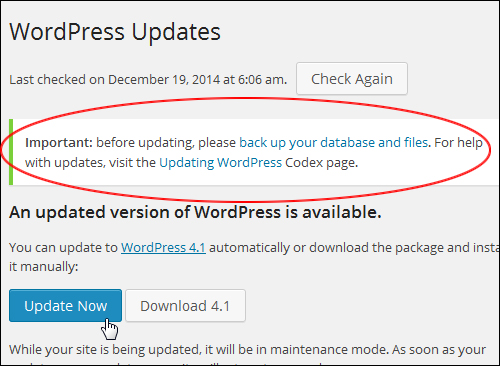Image resolution: width=500 pixels, height=366 pixels.
Task: Click the maintenance mode paragraph text
Action: pyautogui.click(x=247, y=350)
